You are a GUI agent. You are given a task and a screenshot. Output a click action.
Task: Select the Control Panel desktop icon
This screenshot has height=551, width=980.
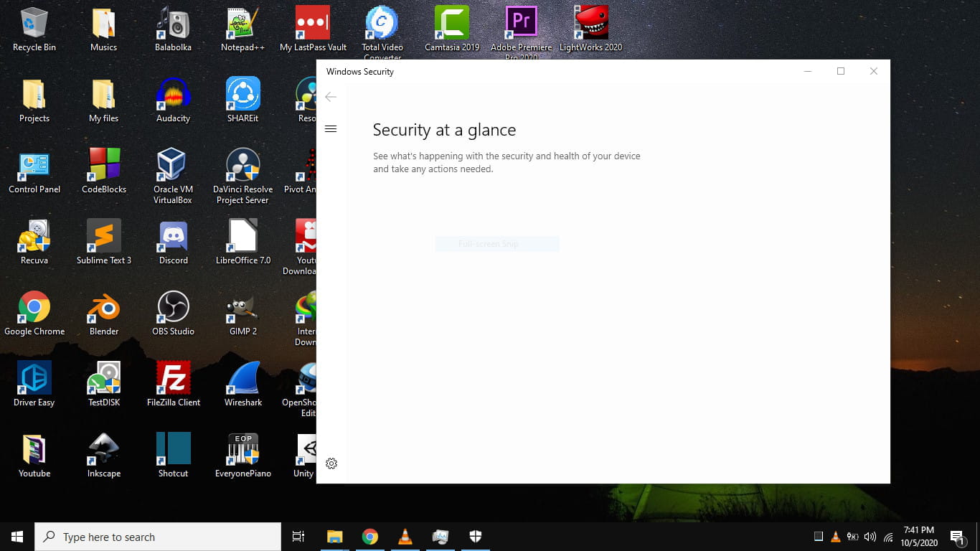point(34,172)
